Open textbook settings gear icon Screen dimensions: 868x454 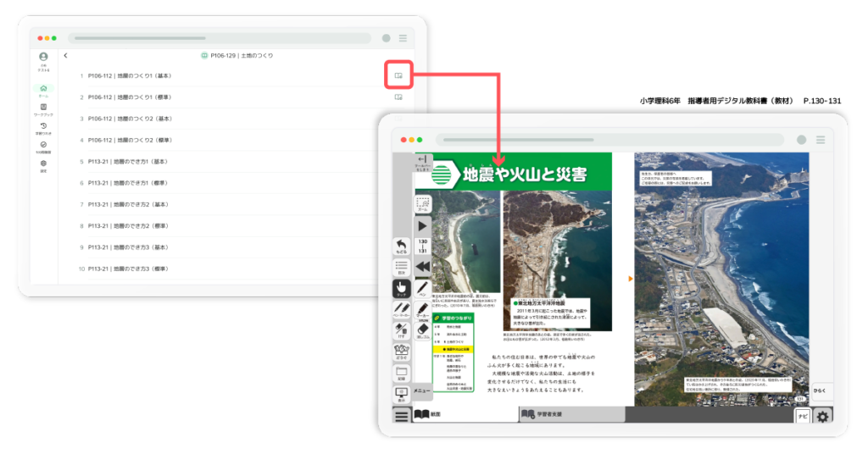pos(822,416)
